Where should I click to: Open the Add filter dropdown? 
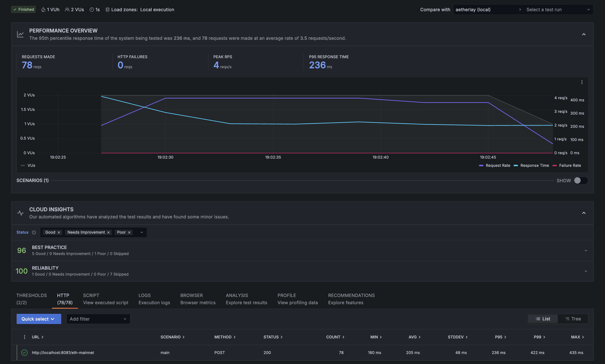[98, 319]
